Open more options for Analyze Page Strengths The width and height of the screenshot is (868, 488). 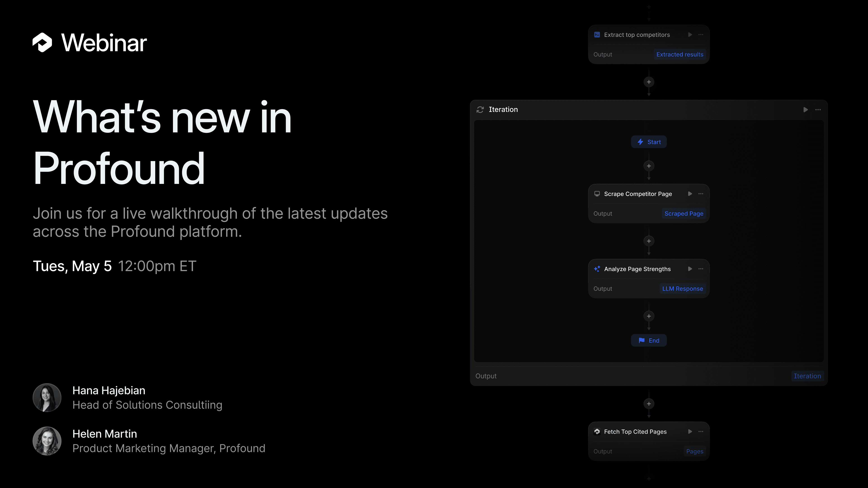click(701, 269)
